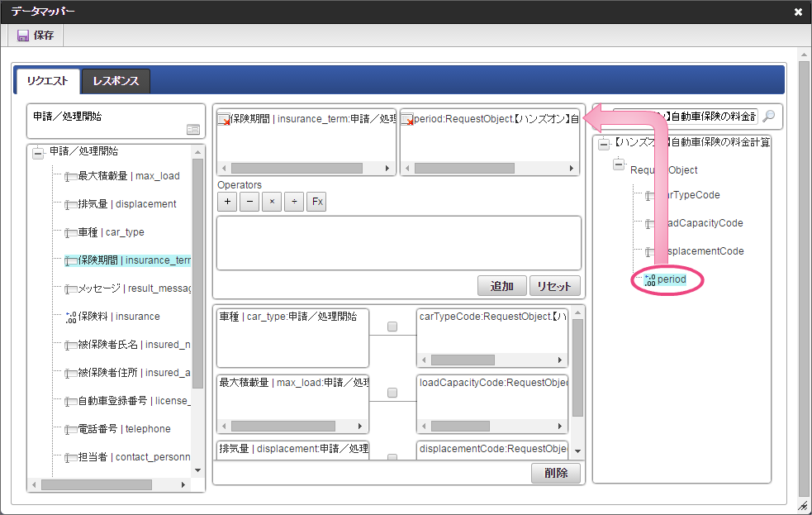Click field icon next to 担当者 | contact_person
Screen dimensions: 812x515
pyautogui.click(x=71, y=457)
